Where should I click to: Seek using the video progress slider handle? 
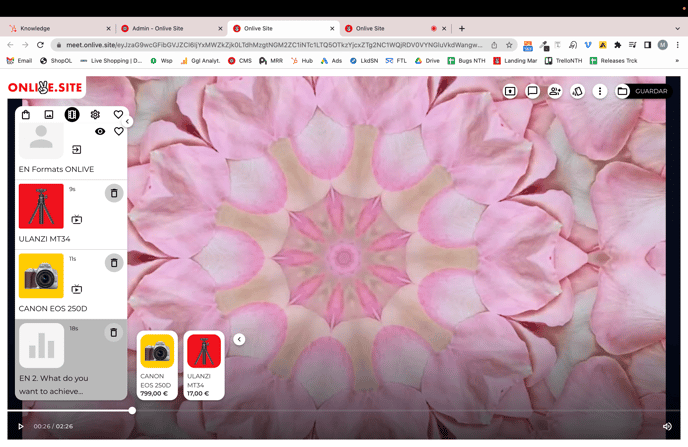(x=132, y=411)
